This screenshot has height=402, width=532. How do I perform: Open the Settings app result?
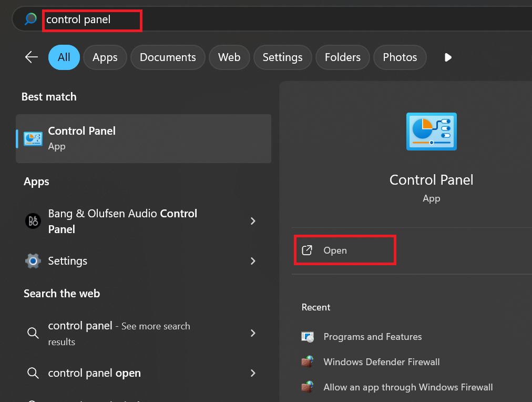144,261
